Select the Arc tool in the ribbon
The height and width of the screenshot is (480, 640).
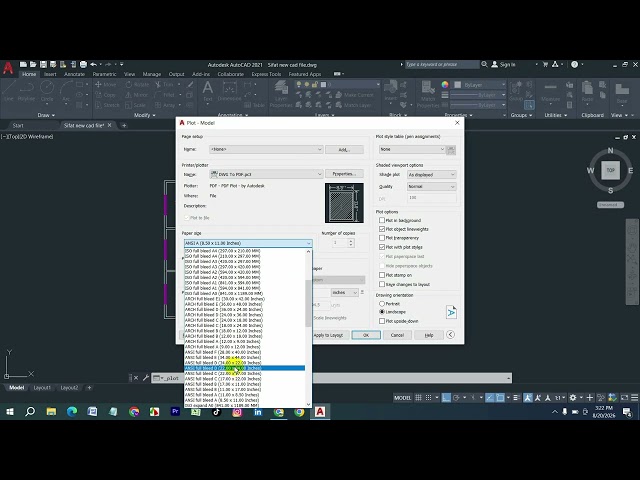coord(66,91)
